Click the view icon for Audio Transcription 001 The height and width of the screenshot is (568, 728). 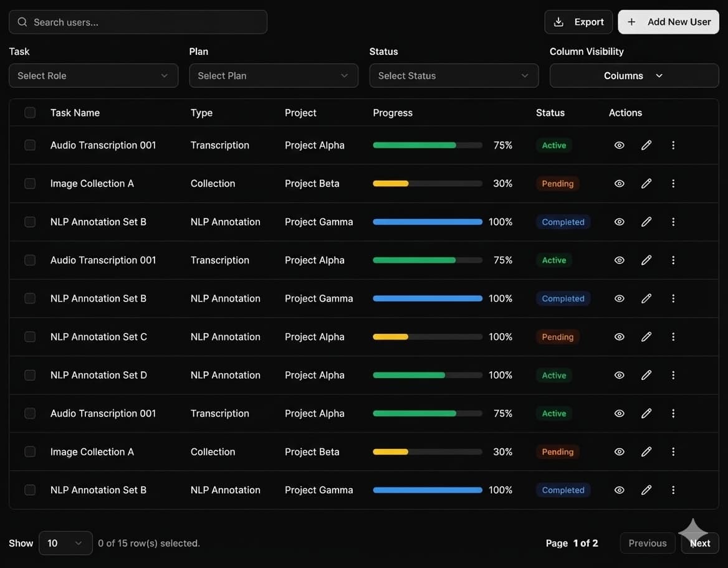point(619,145)
